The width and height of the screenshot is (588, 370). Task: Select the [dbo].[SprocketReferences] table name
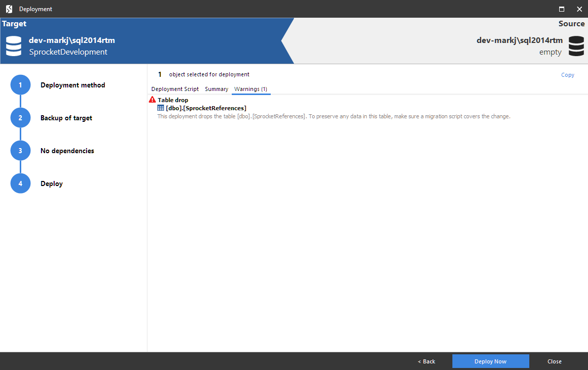pos(205,108)
